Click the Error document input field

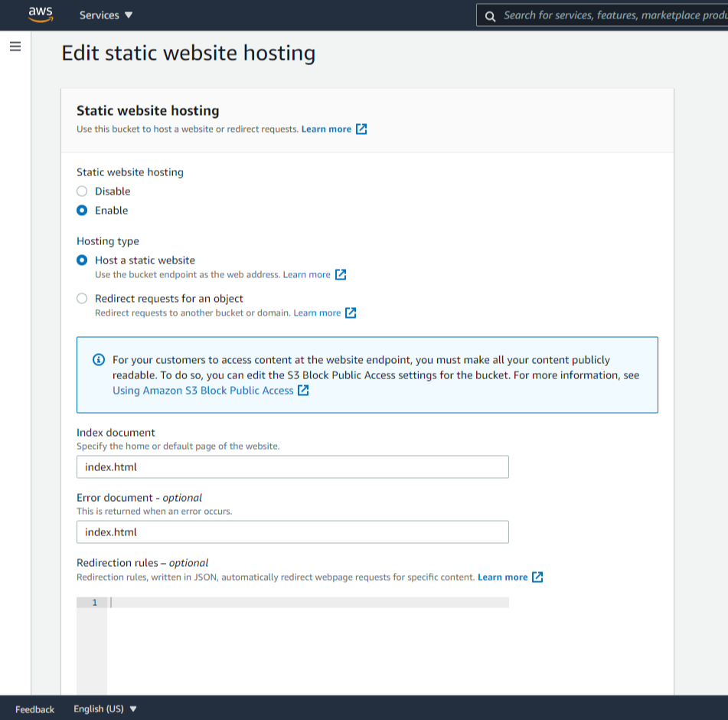[292, 532]
